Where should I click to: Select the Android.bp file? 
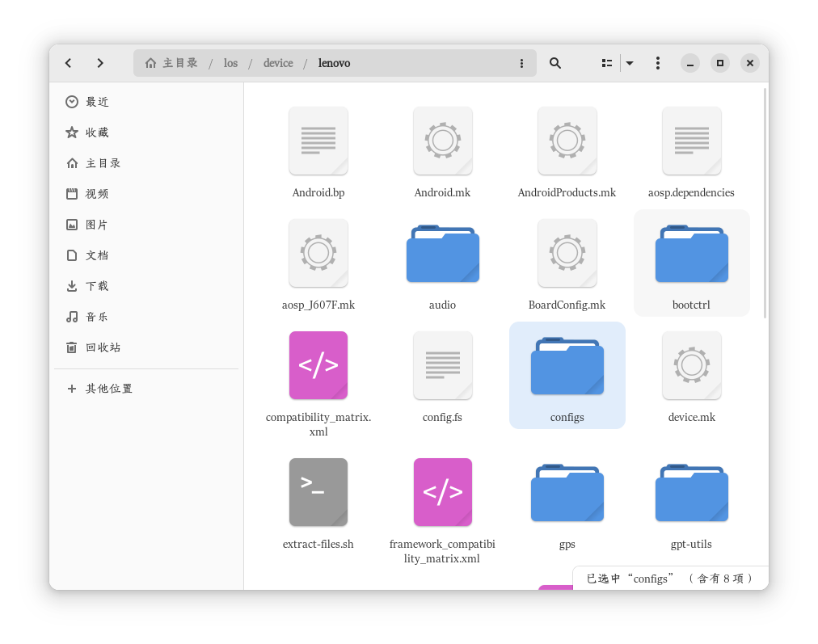click(x=318, y=153)
